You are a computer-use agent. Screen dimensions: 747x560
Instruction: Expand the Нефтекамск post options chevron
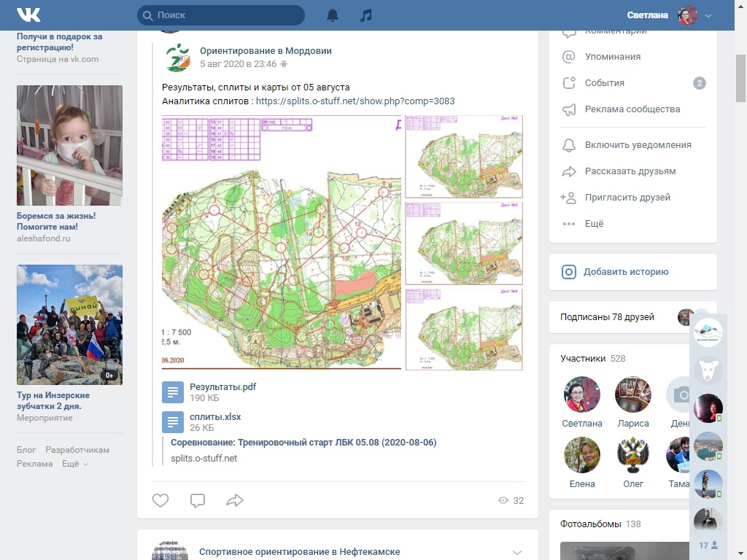click(517, 552)
